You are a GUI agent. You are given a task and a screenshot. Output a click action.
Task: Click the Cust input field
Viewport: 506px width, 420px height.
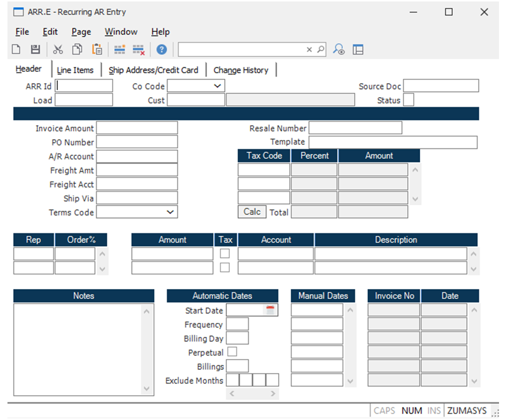coord(196,100)
